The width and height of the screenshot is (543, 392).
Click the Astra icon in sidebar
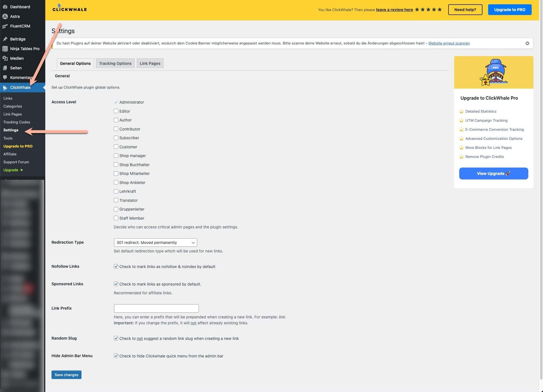(5, 17)
